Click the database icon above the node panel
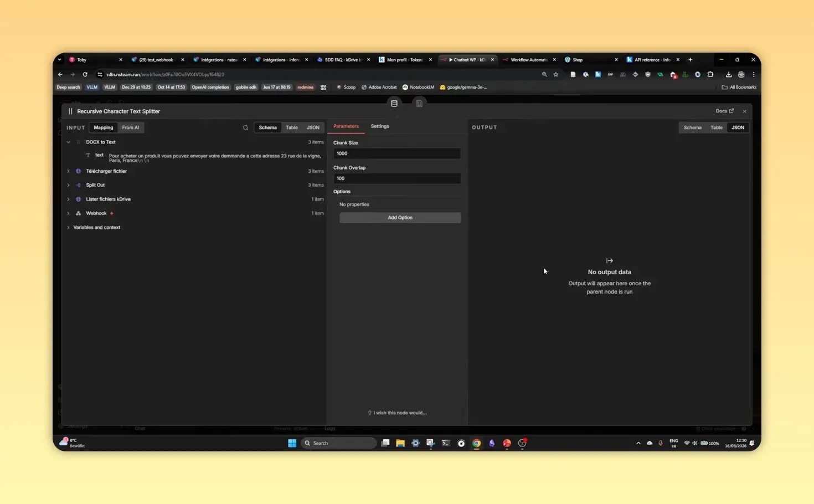This screenshot has width=814, height=504. 394,103
